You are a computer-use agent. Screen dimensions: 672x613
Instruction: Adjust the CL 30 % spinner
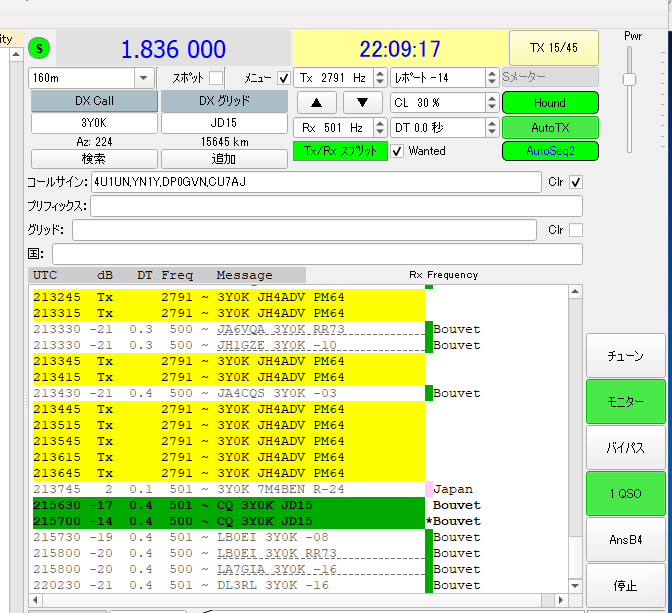pos(492,102)
